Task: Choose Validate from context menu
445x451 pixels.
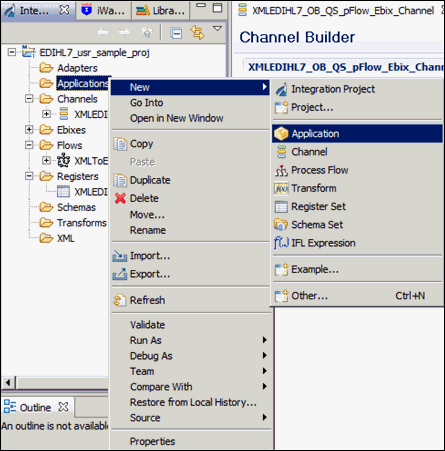Action: click(190, 325)
